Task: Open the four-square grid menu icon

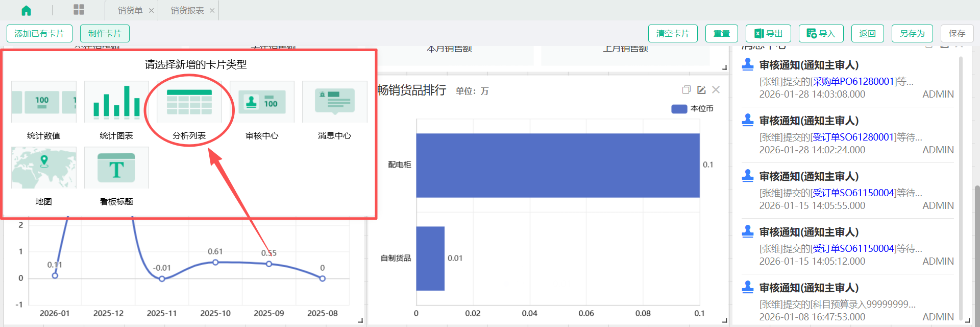Action: 79,10
